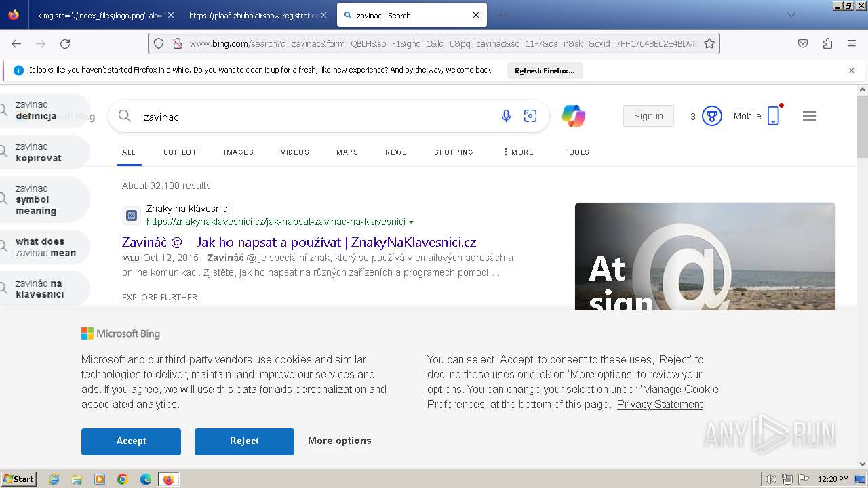Open the Privacy Statement link

(x=660, y=404)
